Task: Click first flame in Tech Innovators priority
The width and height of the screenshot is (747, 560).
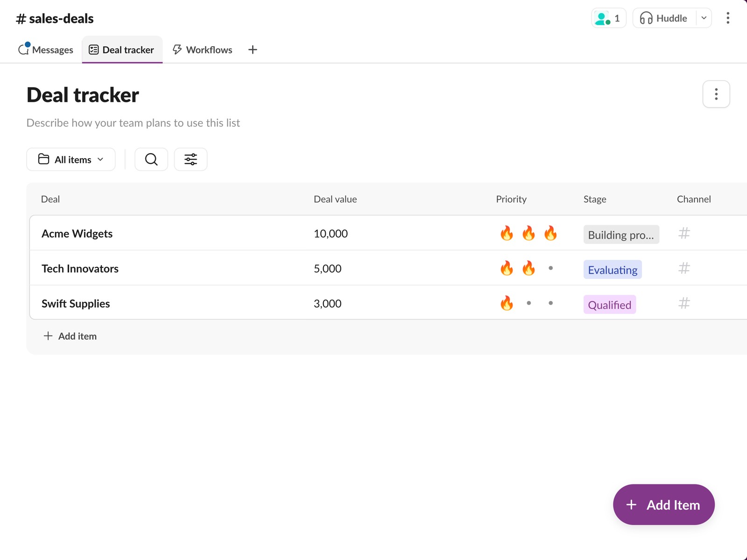Action: (507, 268)
